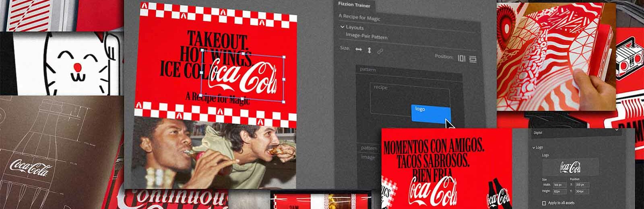644x209 pixels.
Task: Choose the vertical distribute position icon
Action: 461,58
